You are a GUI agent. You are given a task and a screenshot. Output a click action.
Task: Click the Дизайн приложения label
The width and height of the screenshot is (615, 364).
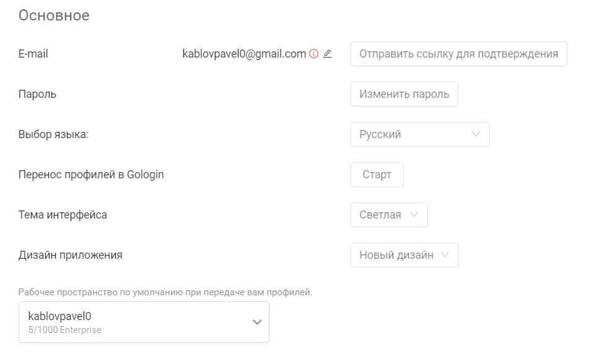click(x=71, y=255)
